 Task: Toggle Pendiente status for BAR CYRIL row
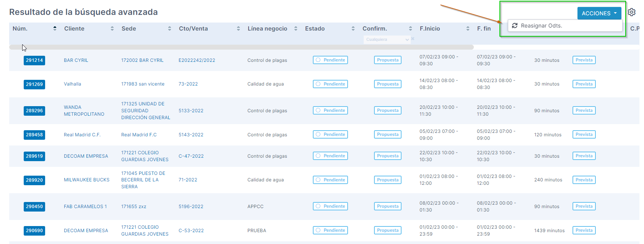point(330,60)
